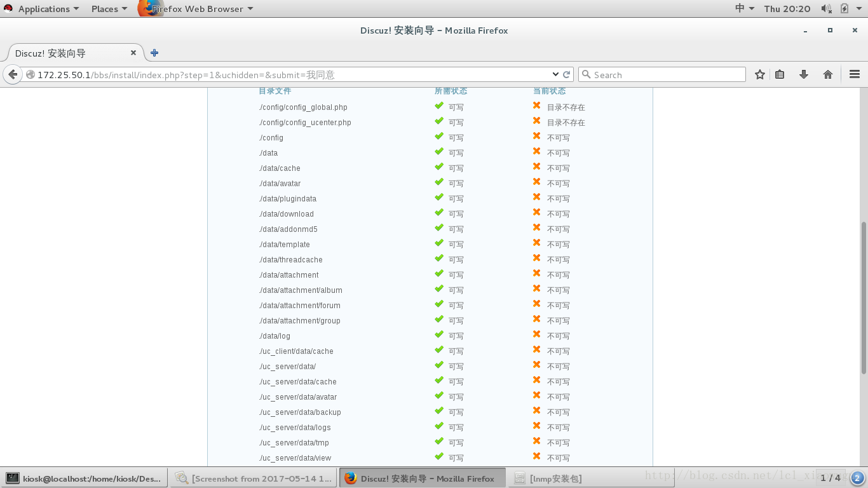Click 目录不存在 status for config_global.php
Screen dimensions: 868x488
[x=566, y=107]
